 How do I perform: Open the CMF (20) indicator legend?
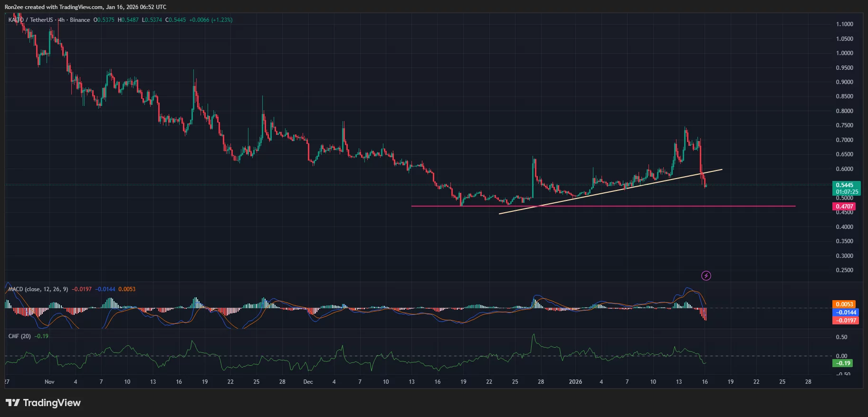[x=19, y=336]
